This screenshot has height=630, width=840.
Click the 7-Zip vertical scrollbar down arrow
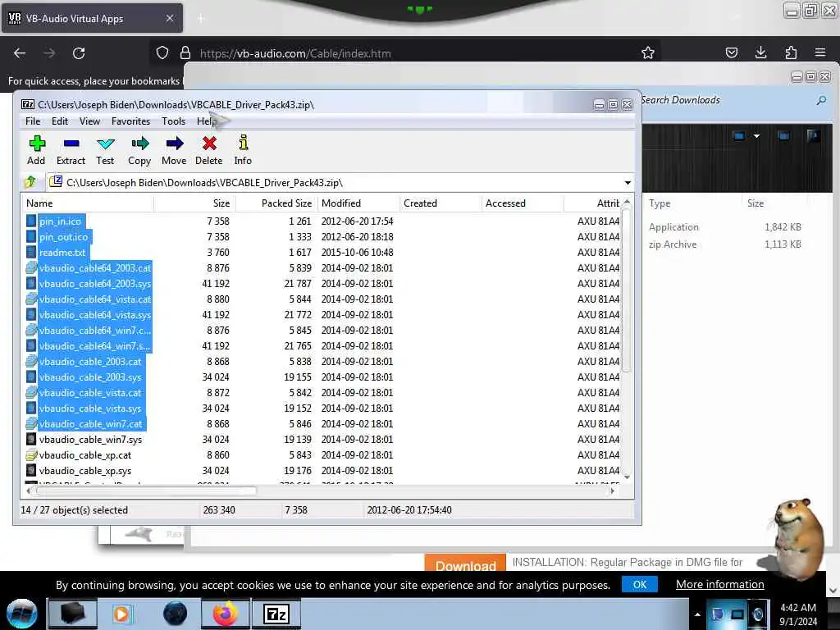[x=627, y=477]
